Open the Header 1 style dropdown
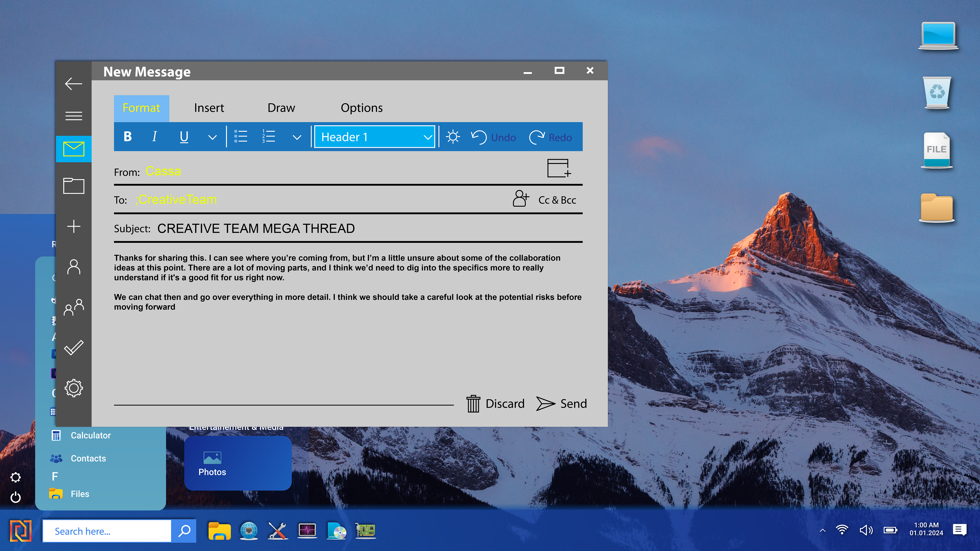980x551 pixels. [x=374, y=137]
